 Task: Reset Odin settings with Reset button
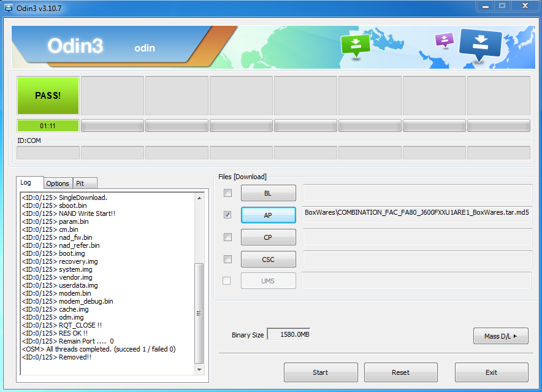(401, 372)
